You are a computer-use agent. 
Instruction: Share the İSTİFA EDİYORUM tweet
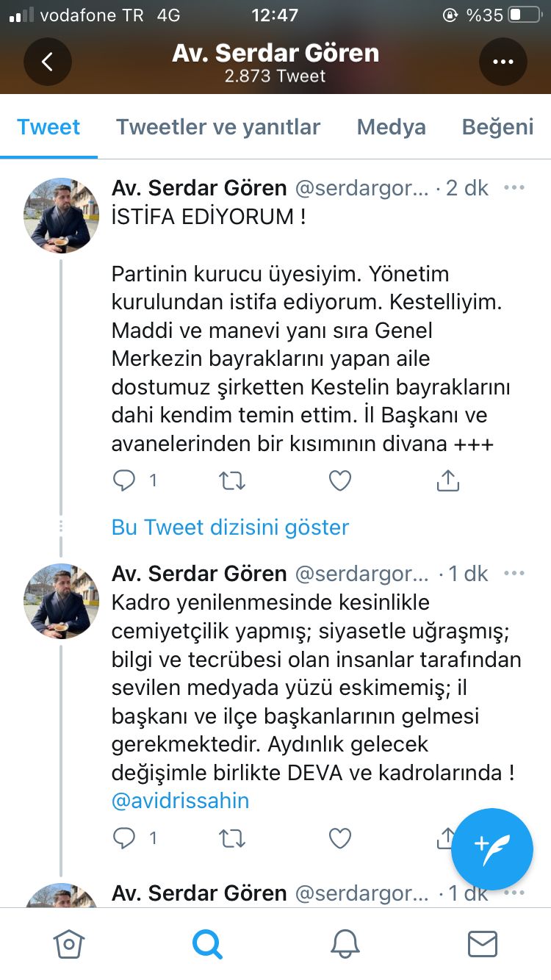point(447,481)
